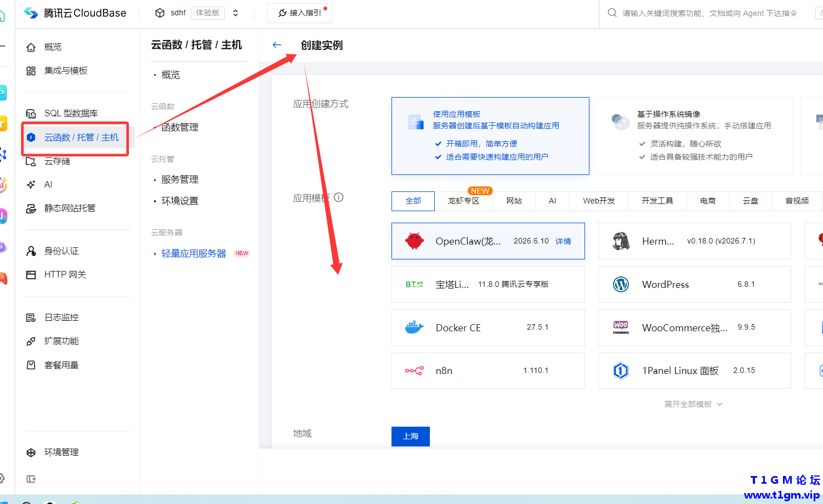This screenshot has width=823, height=504.
Task: Select the 使用应用模板 creation option card
Action: click(x=490, y=136)
